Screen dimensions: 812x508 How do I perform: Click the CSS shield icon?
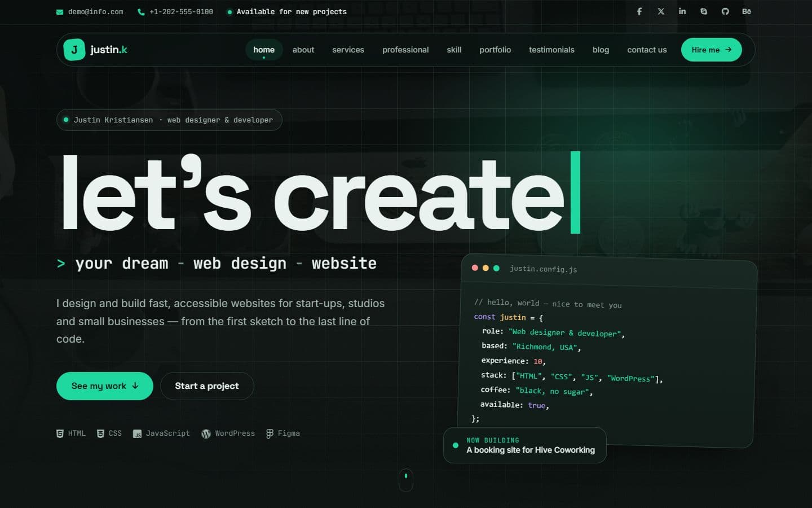pos(100,433)
